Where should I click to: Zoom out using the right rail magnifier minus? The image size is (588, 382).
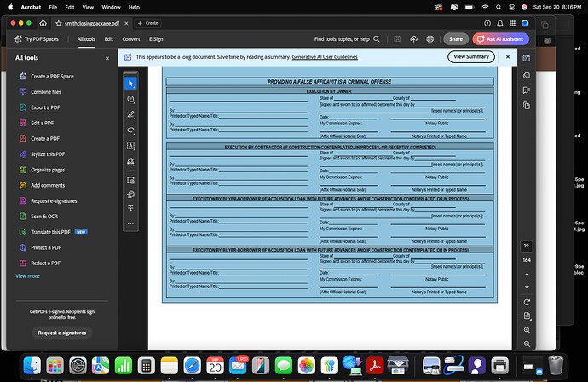pos(527,344)
